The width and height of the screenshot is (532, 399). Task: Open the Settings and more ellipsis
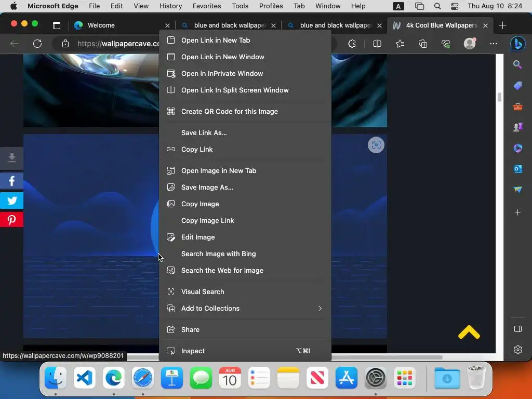coord(494,44)
